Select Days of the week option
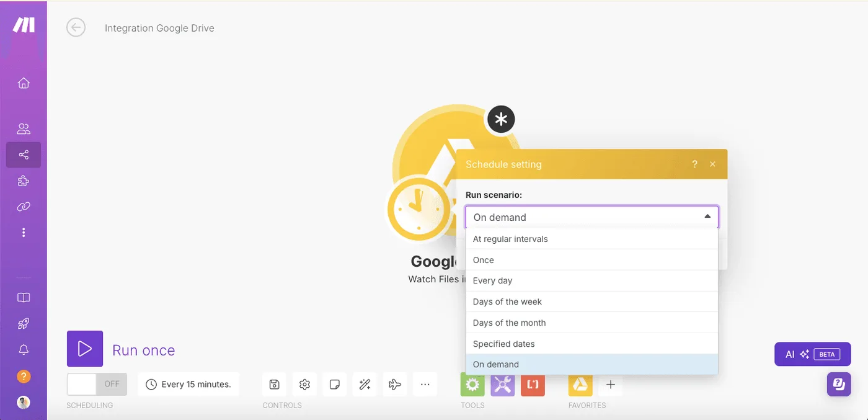 (x=591, y=302)
